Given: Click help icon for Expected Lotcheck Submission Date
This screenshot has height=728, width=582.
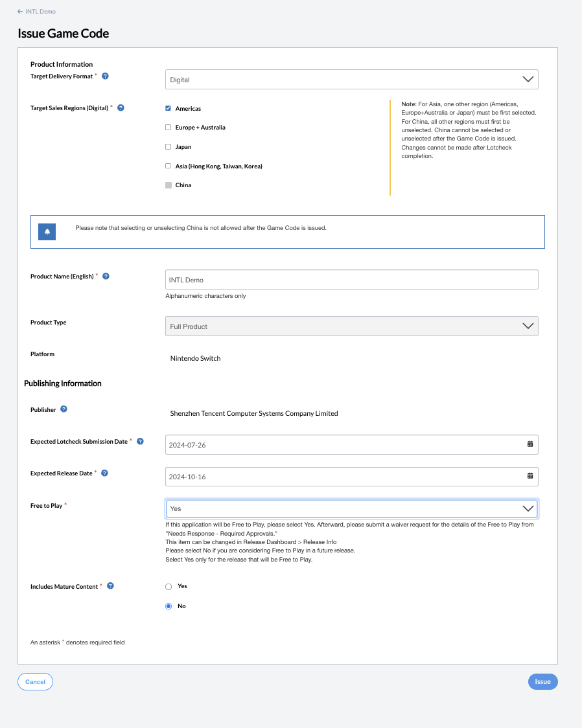Looking at the screenshot, I should coord(140,441).
